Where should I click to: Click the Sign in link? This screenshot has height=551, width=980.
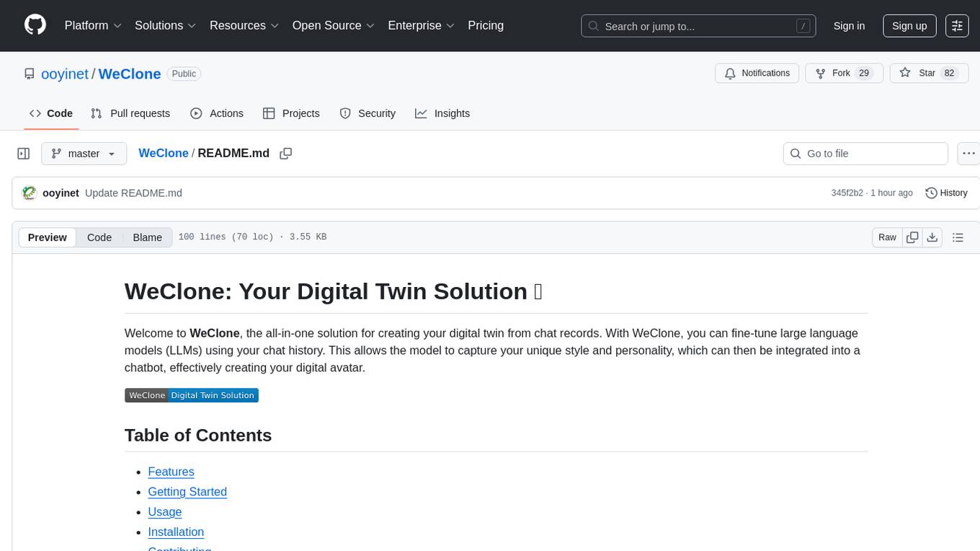[849, 26]
